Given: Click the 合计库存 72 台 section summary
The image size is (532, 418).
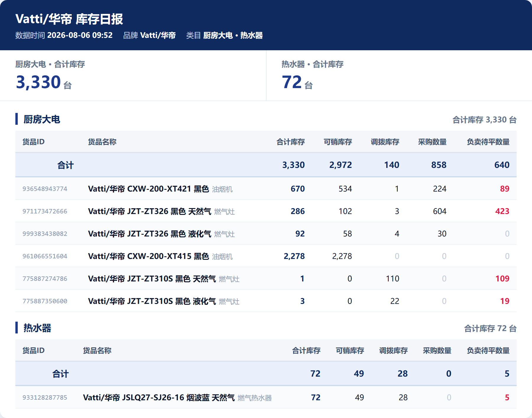Looking at the screenshot, I should (x=490, y=328).
